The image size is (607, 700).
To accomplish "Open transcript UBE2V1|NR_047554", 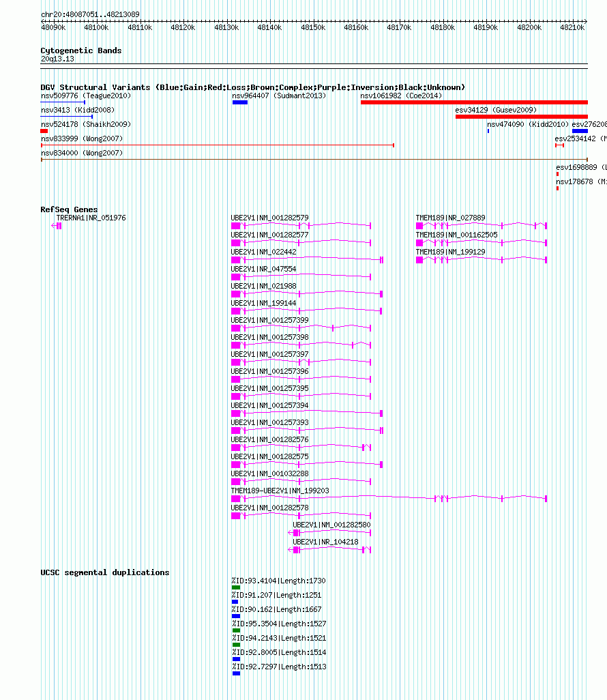I will tap(263, 269).
